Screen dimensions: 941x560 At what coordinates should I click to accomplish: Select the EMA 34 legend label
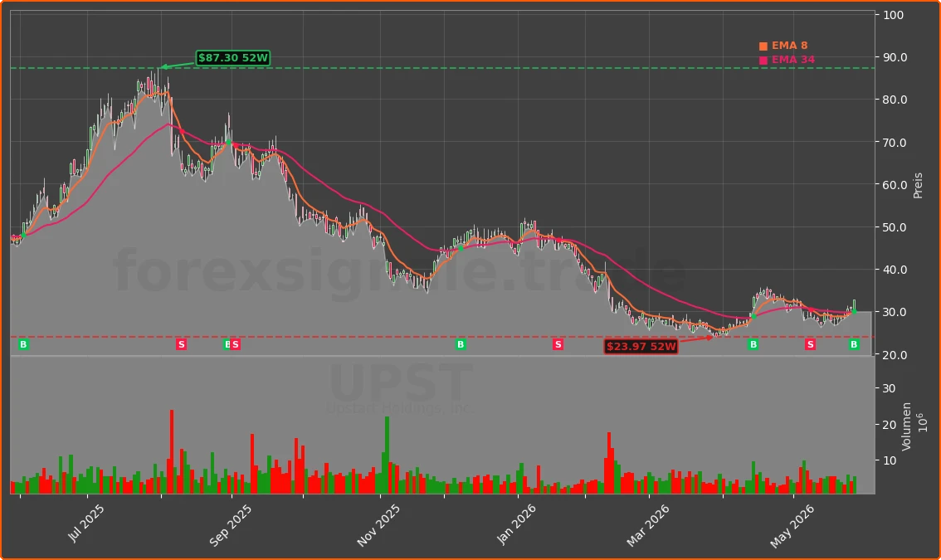pos(792,60)
